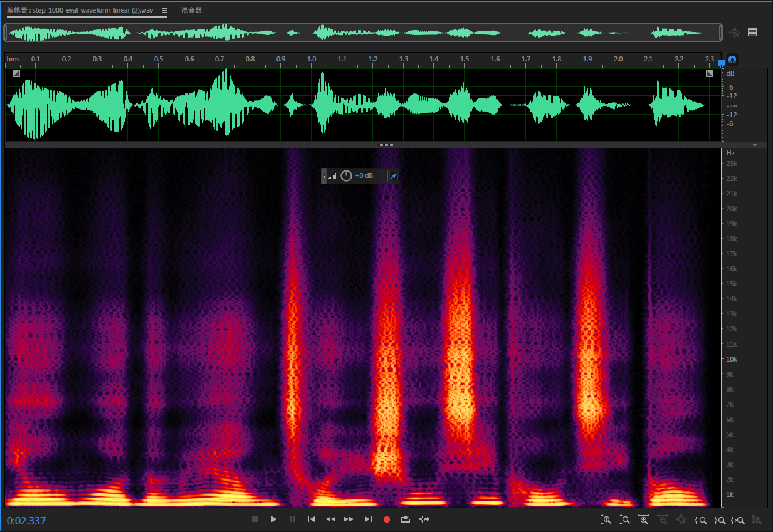Screen dimensions: 773x532
Task: Click the 10k frequency scale mark
Action: (732, 359)
